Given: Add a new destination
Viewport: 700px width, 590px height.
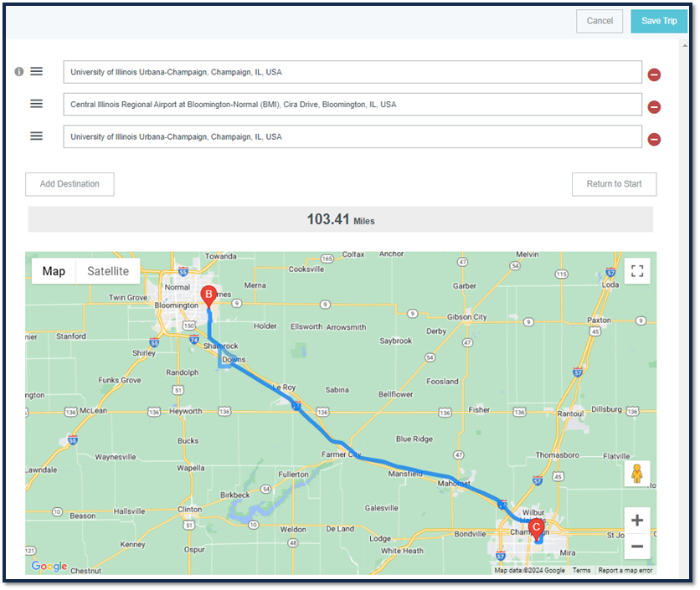Looking at the screenshot, I should coord(69,184).
